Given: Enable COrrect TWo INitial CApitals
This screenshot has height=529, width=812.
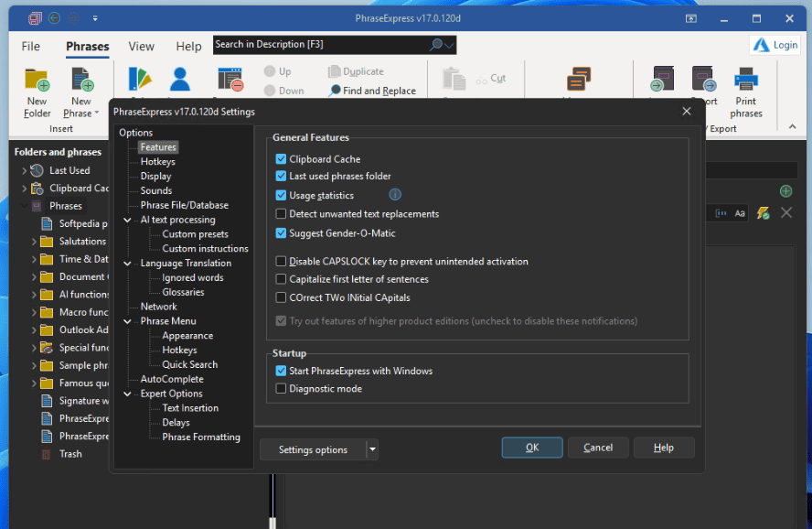Looking at the screenshot, I should point(281,298).
